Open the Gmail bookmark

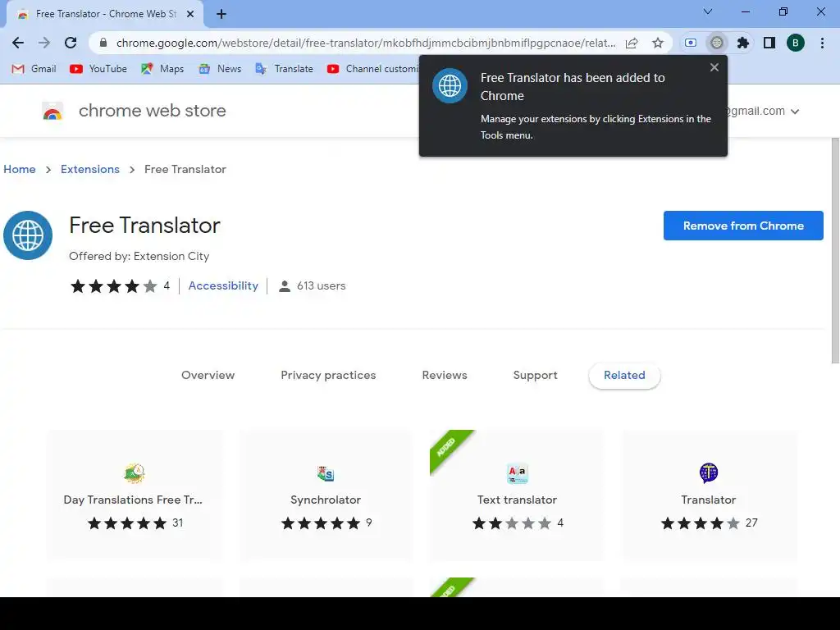tap(34, 69)
